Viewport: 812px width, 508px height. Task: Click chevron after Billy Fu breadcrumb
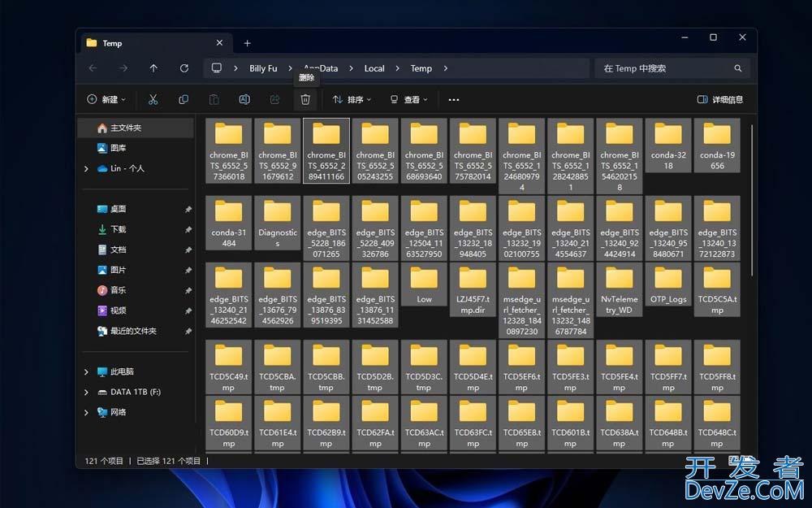click(290, 68)
